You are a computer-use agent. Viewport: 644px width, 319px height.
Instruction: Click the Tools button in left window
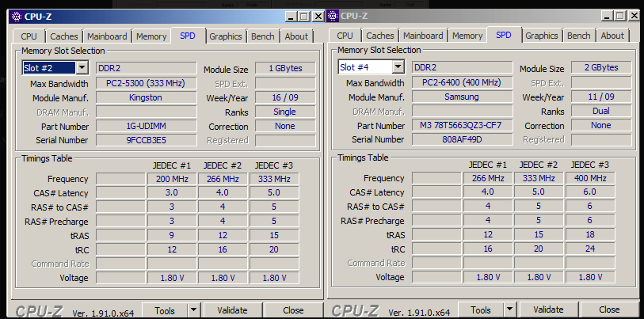(165, 310)
